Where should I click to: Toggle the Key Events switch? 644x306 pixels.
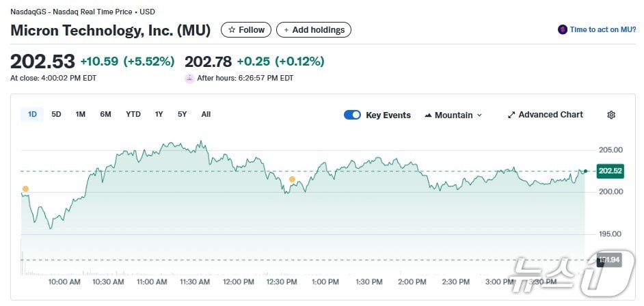(x=352, y=115)
